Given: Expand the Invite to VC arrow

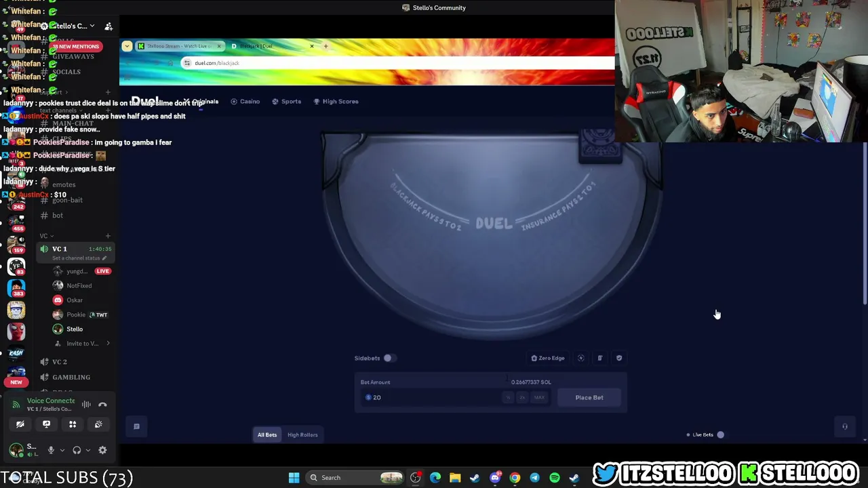Looking at the screenshot, I should pyautogui.click(x=108, y=344).
